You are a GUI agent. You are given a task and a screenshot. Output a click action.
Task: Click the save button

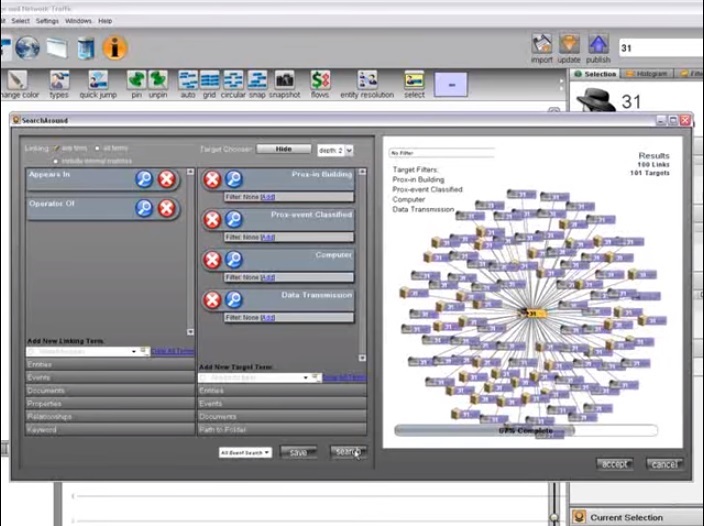point(298,452)
